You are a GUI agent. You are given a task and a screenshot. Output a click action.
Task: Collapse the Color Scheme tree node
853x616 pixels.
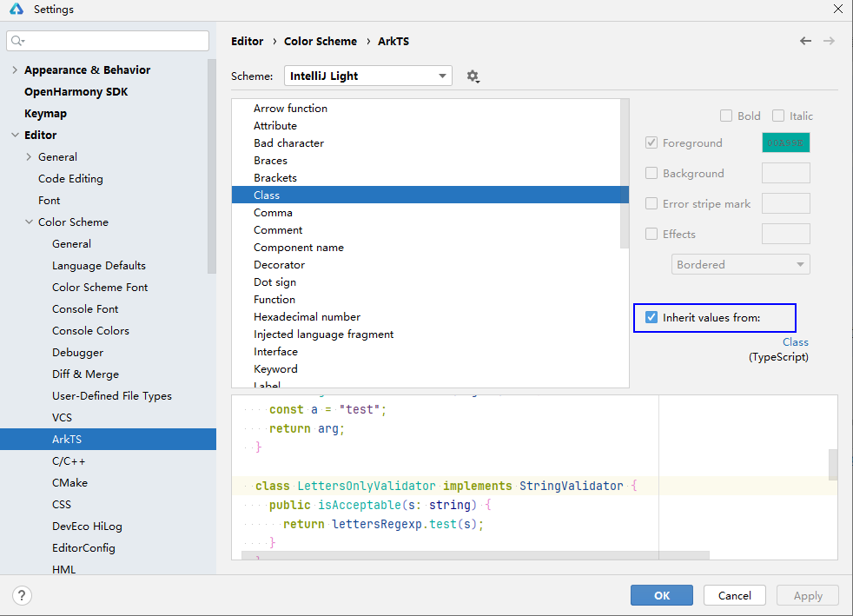click(x=29, y=222)
